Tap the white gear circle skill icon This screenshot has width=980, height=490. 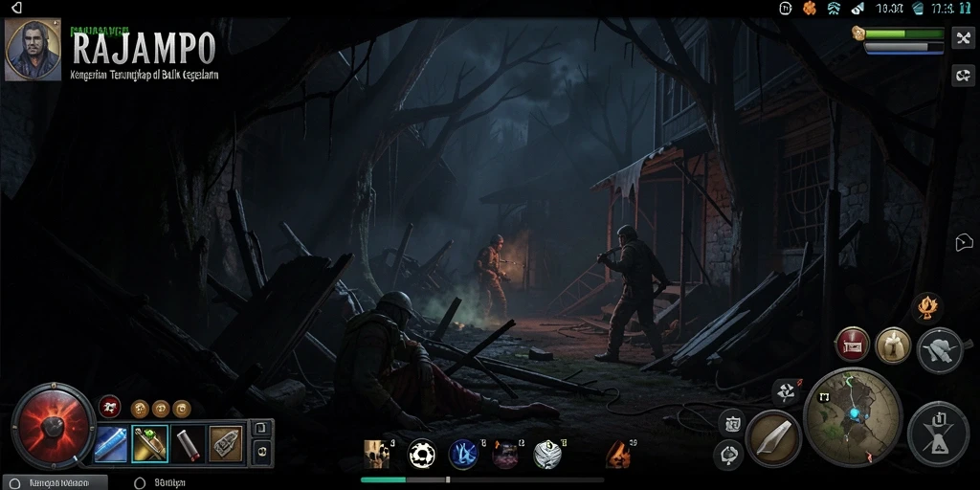click(x=422, y=455)
